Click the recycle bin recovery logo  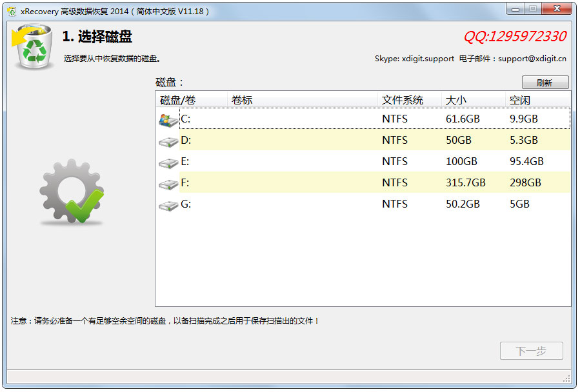pos(32,46)
